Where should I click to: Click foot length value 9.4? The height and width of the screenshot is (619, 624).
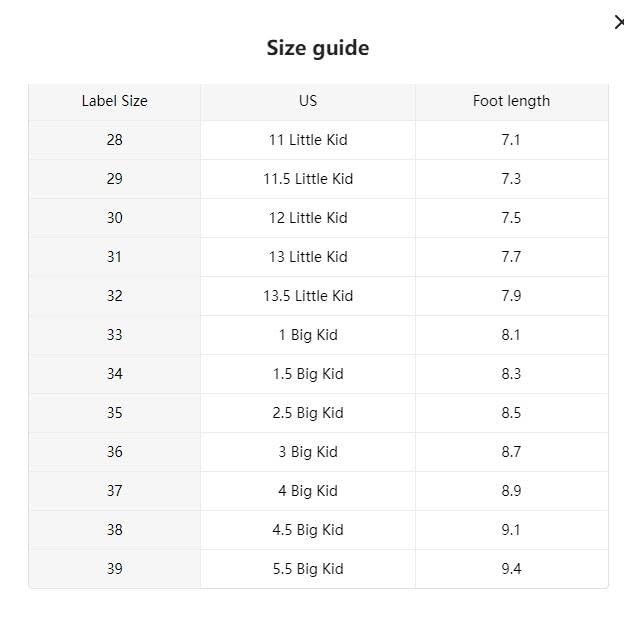(x=511, y=569)
